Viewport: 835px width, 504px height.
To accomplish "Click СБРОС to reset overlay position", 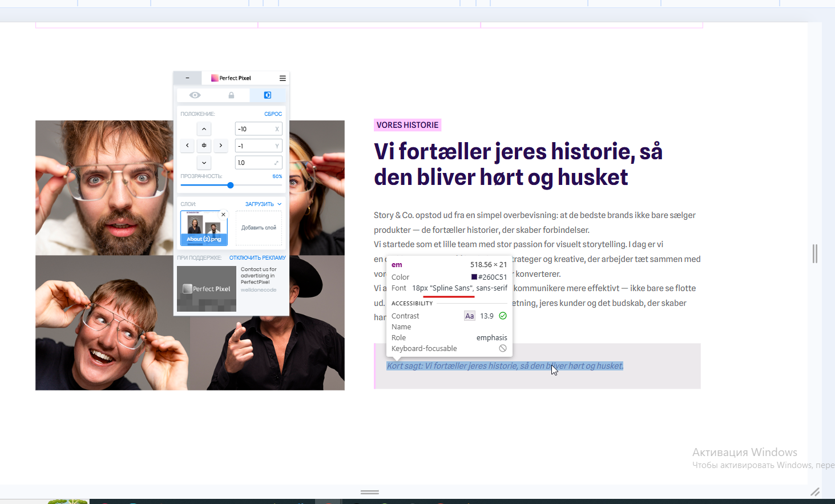I will tap(273, 114).
